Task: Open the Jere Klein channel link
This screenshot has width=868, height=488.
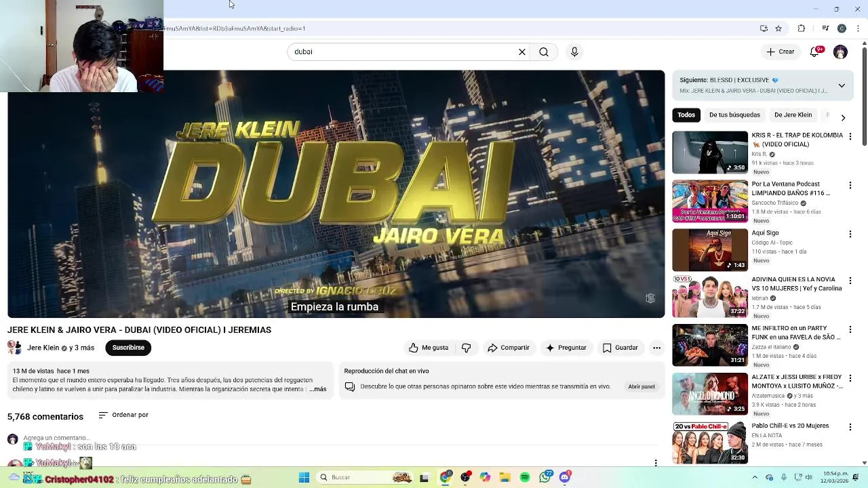Action: (43, 348)
